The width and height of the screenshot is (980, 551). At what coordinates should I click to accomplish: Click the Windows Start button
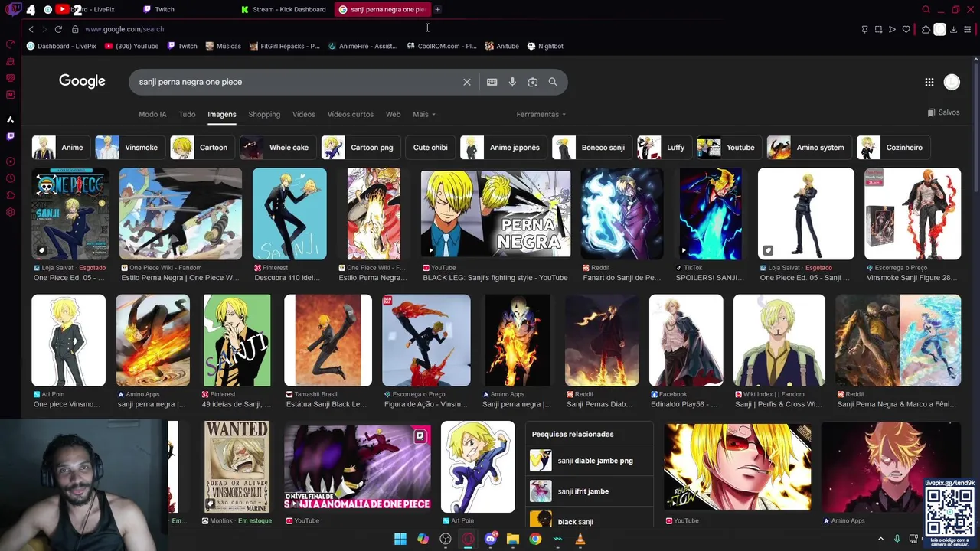click(x=400, y=539)
